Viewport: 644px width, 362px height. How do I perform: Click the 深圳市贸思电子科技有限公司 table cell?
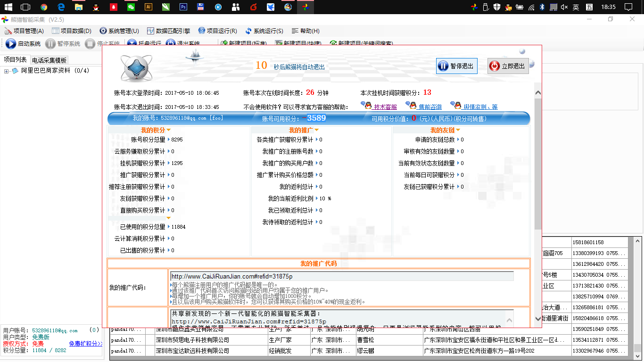click(x=211, y=340)
